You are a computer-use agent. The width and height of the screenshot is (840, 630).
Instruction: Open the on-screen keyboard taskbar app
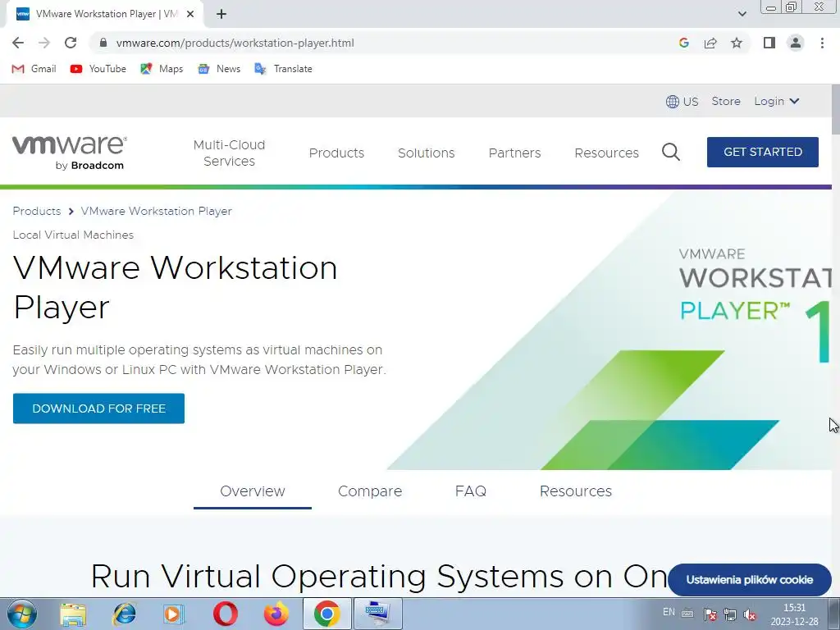click(x=378, y=614)
